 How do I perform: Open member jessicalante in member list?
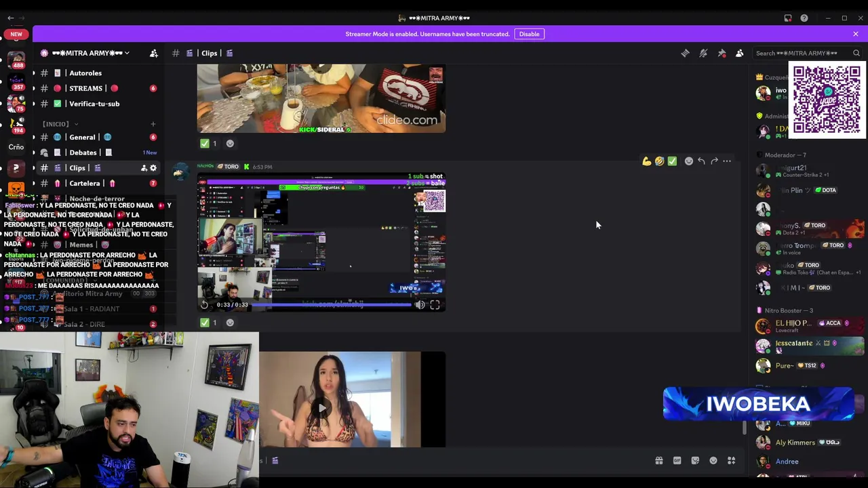(x=807, y=346)
